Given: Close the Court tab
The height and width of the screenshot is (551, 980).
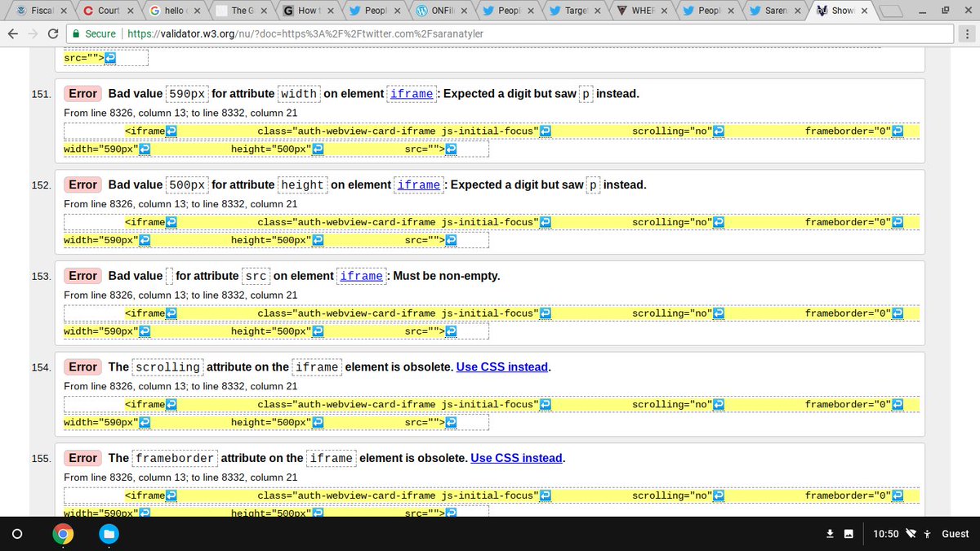Looking at the screenshot, I should point(130,11).
